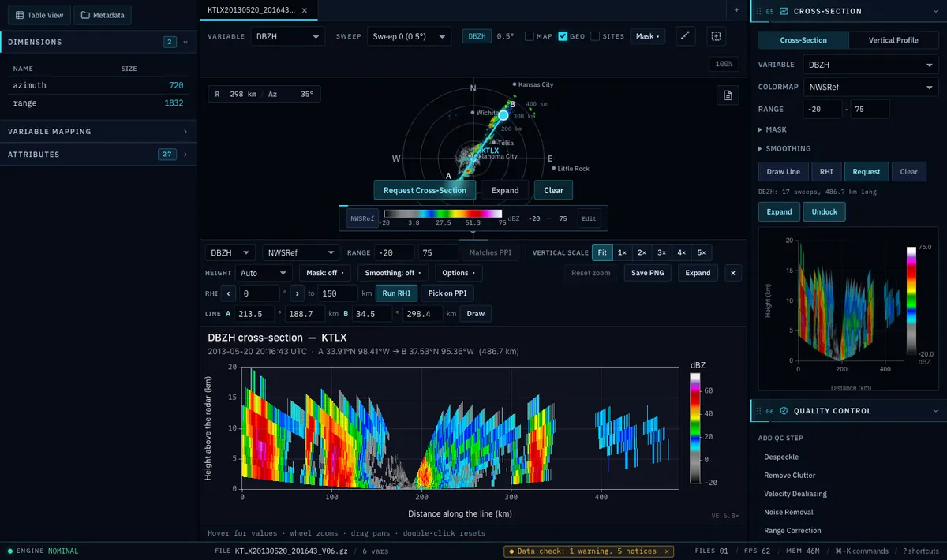Activate the draw line tool icon

pos(685,36)
